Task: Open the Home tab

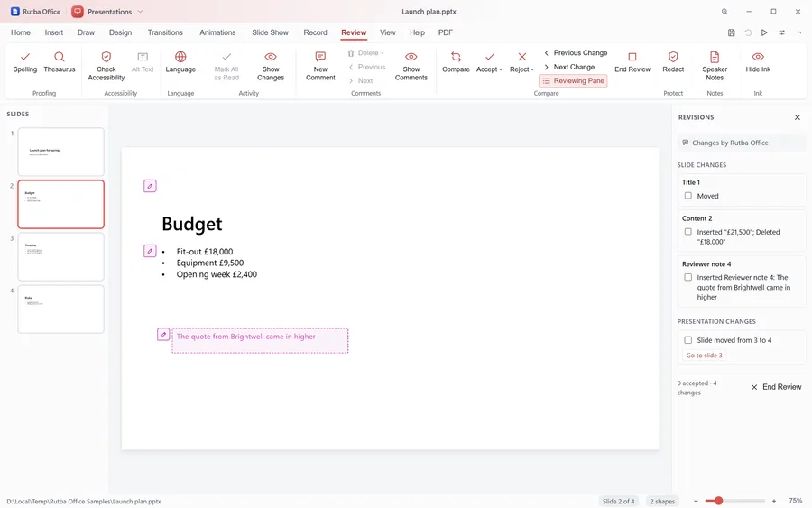Action: click(21, 32)
